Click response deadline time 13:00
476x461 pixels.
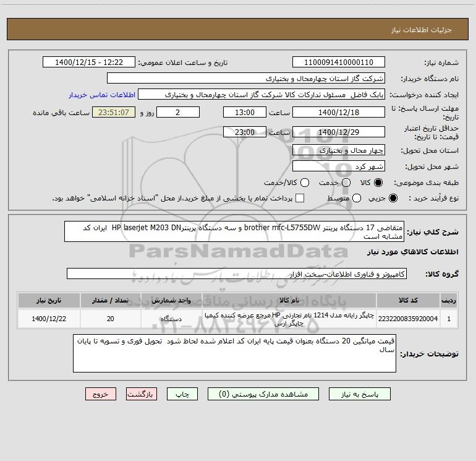245,112
